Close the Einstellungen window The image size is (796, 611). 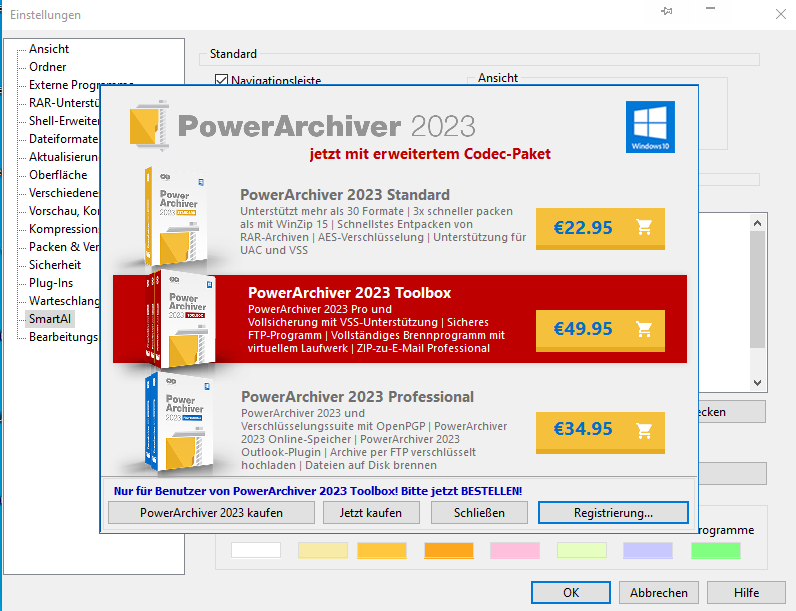781,14
